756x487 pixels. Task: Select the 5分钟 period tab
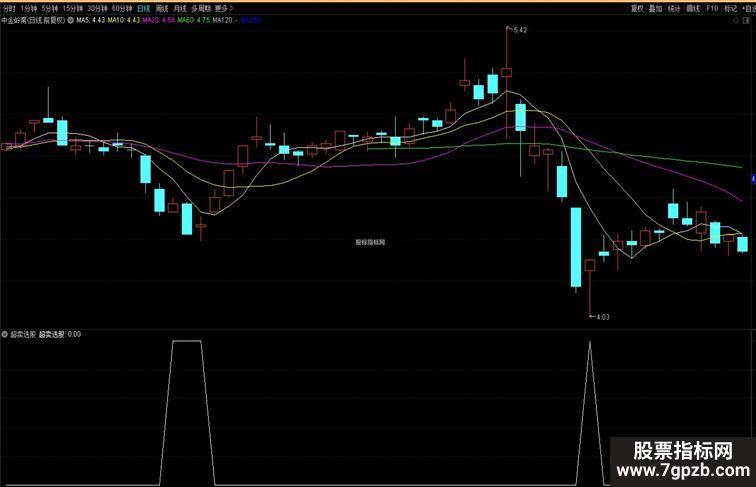50,9
